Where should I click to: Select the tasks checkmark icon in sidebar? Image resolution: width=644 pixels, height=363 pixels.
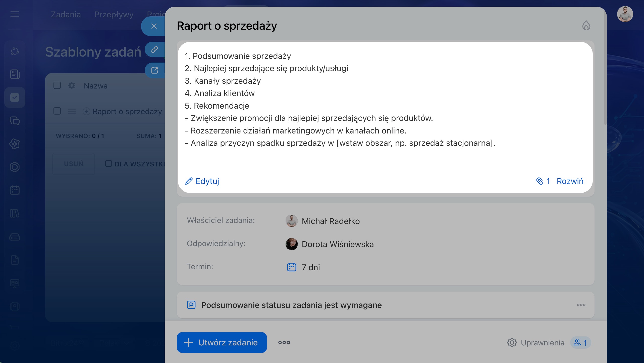(x=15, y=98)
